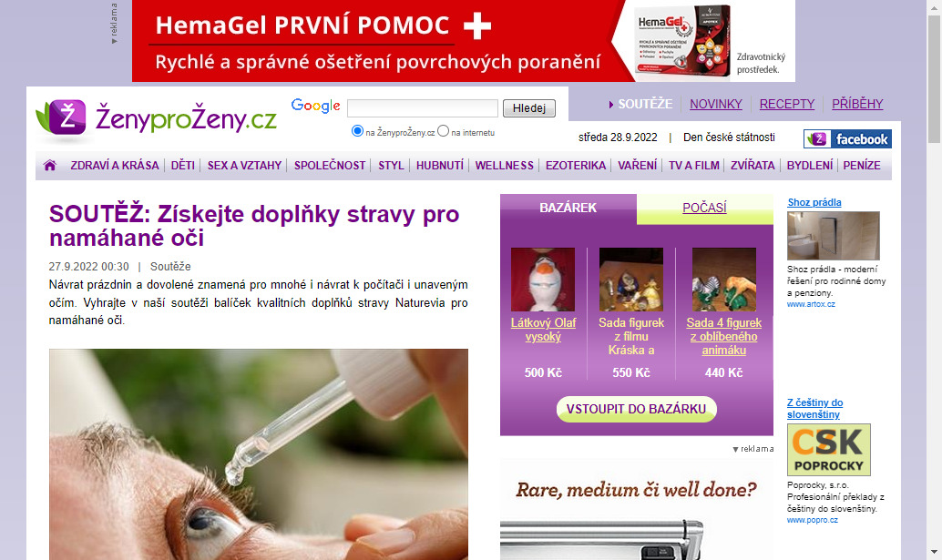
Task: Switch to the POČASÍ tab
Action: [704, 208]
